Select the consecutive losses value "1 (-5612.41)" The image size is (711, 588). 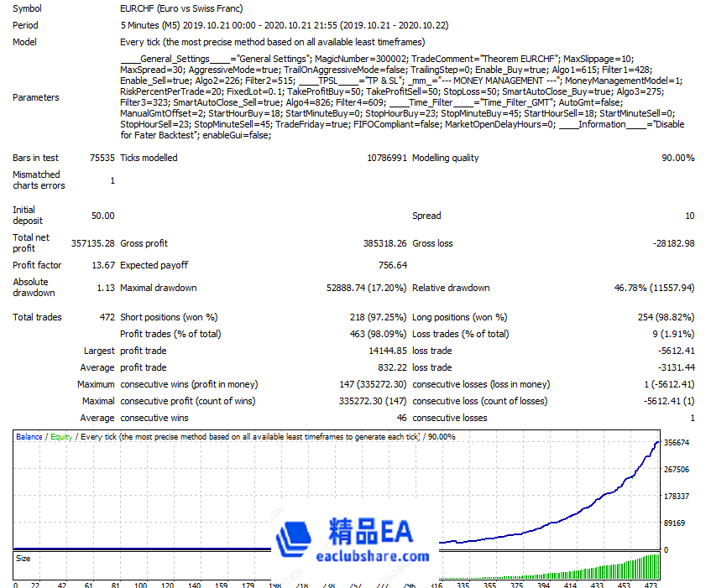pos(669,385)
